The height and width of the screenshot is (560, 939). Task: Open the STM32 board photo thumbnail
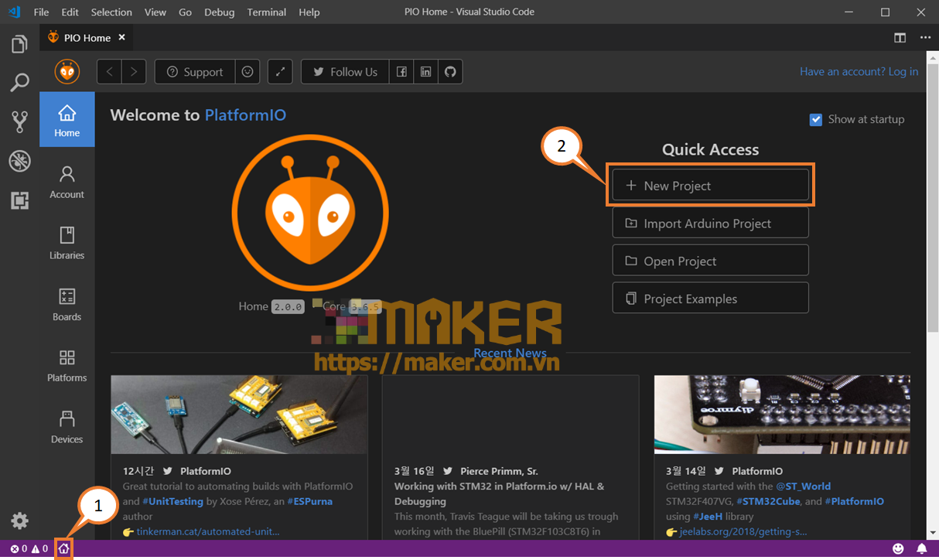782,415
